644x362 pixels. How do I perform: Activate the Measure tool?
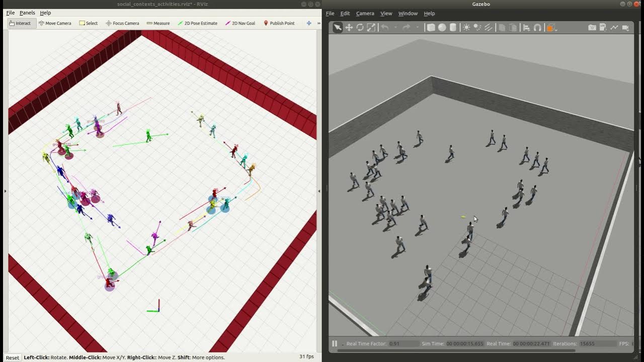[158, 23]
